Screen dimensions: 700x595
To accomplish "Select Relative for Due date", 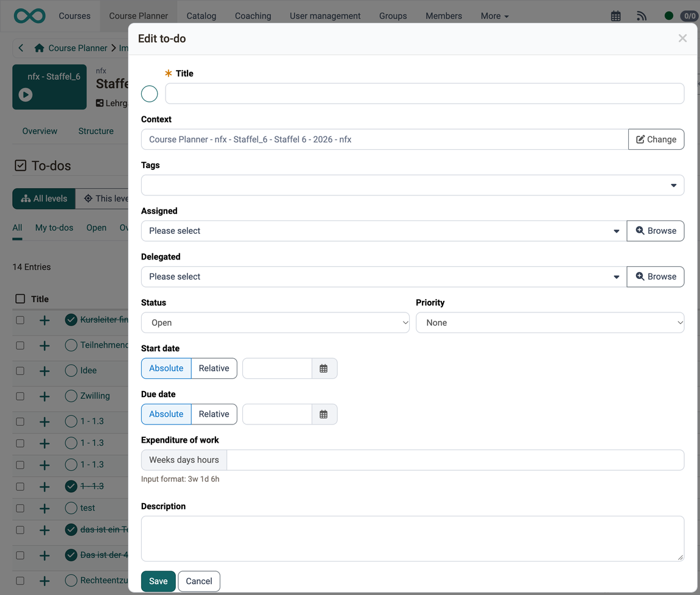I will [x=214, y=415].
